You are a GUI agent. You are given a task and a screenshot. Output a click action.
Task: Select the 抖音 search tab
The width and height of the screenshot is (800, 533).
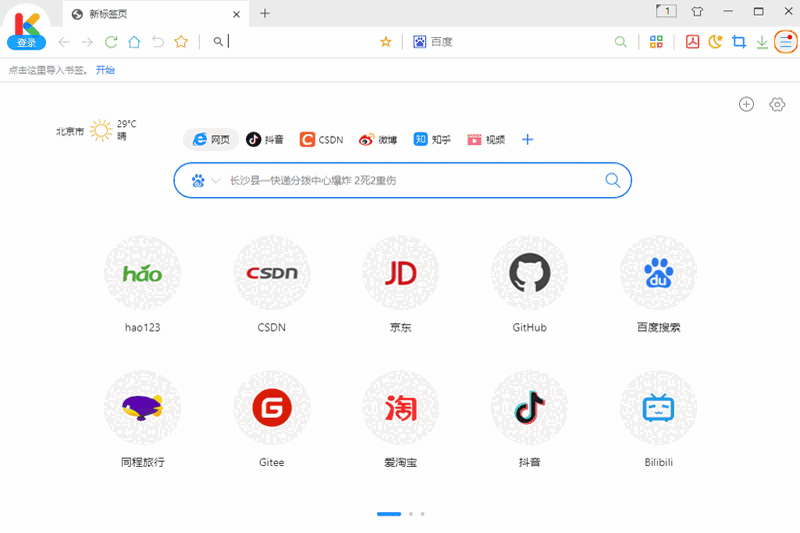265,139
